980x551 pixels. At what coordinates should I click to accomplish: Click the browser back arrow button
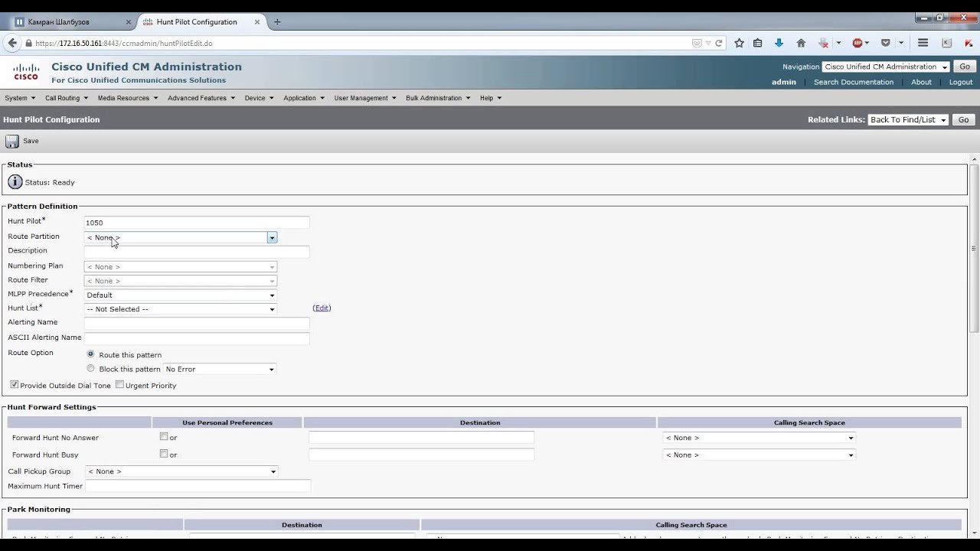(12, 44)
